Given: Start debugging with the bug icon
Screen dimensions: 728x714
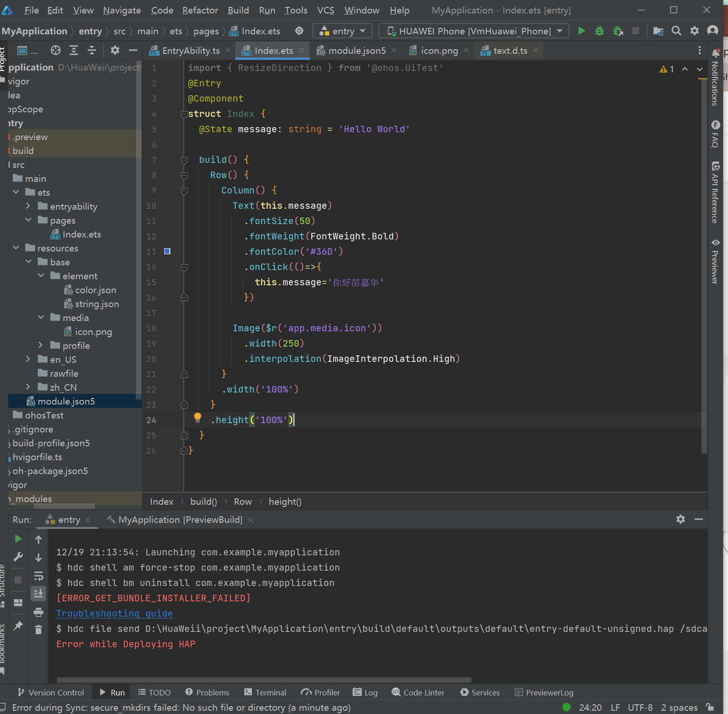Looking at the screenshot, I should [x=599, y=31].
